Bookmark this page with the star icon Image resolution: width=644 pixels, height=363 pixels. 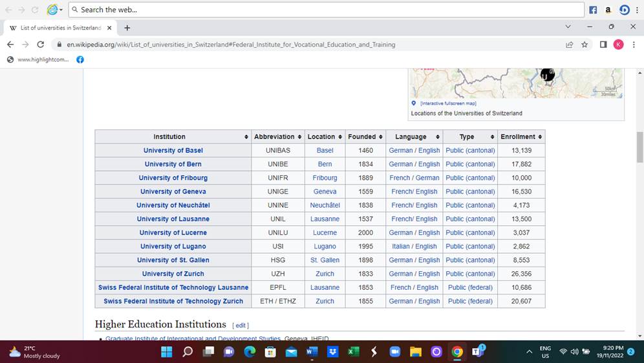pos(585,45)
